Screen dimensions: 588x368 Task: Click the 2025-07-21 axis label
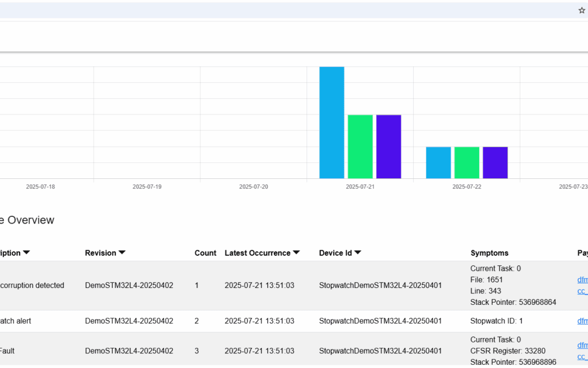pyautogui.click(x=360, y=186)
